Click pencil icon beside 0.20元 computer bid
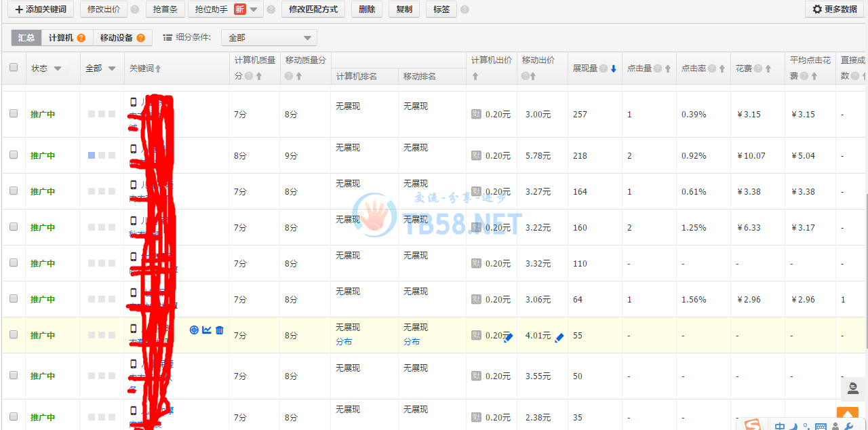 (x=509, y=338)
